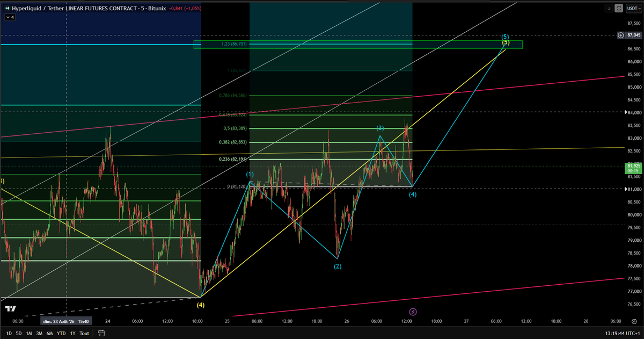Select the 87,045 crosshair price label
This screenshot has width=644, height=339.
point(633,35)
